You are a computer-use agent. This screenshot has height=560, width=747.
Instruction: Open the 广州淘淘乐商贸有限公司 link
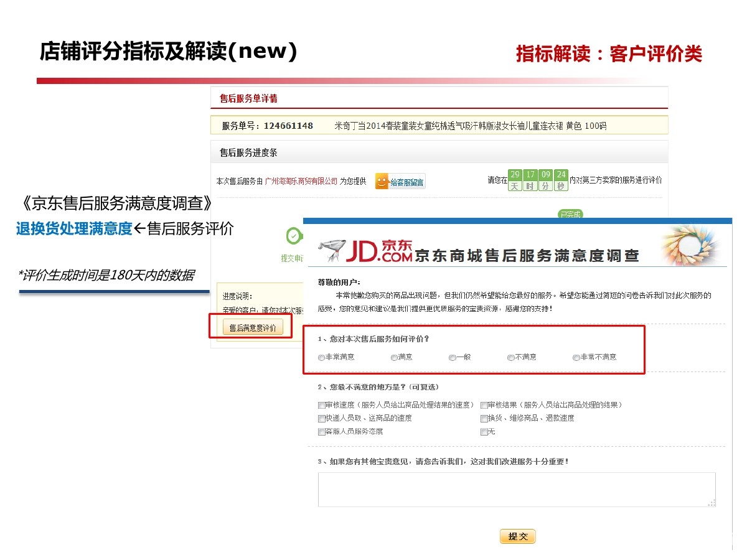pyautogui.click(x=301, y=181)
